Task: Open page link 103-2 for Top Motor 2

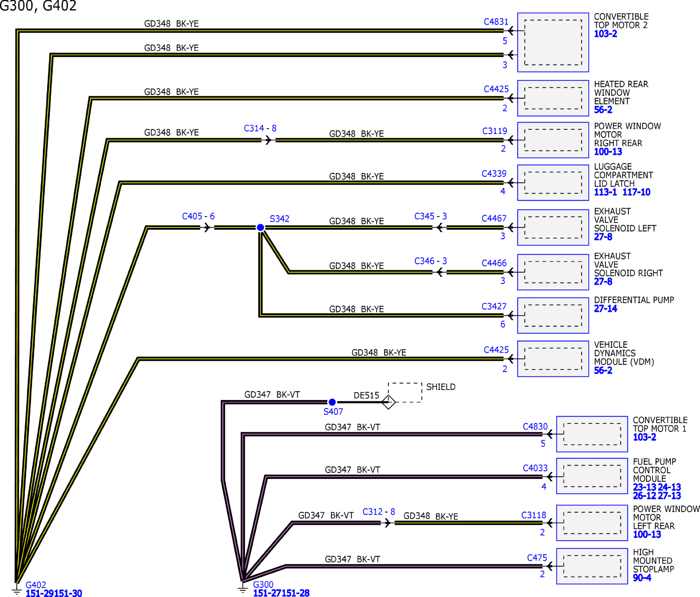Action: pos(605,34)
